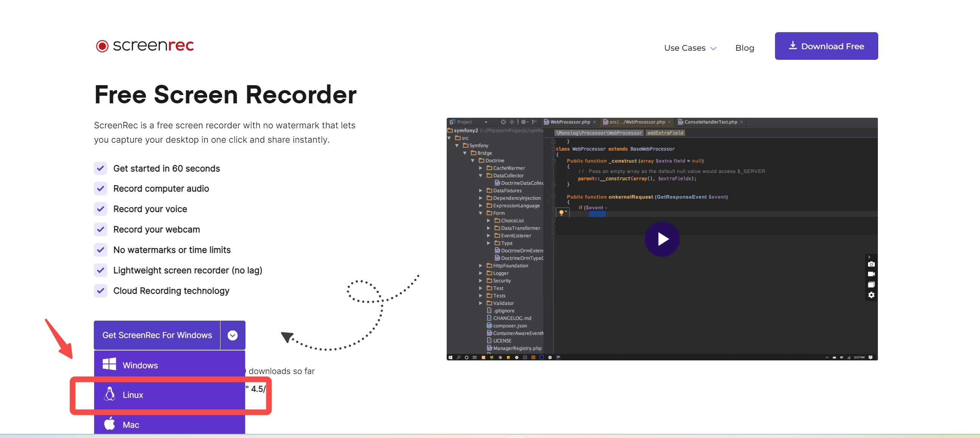The height and width of the screenshot is (438, 980).
Task: Click the Download Free button
Action: 826,46
